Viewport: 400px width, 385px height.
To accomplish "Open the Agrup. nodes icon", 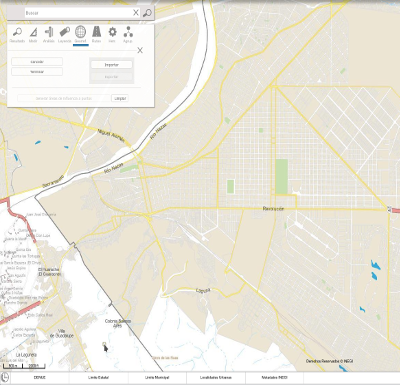I will click(x=128, y=34).
